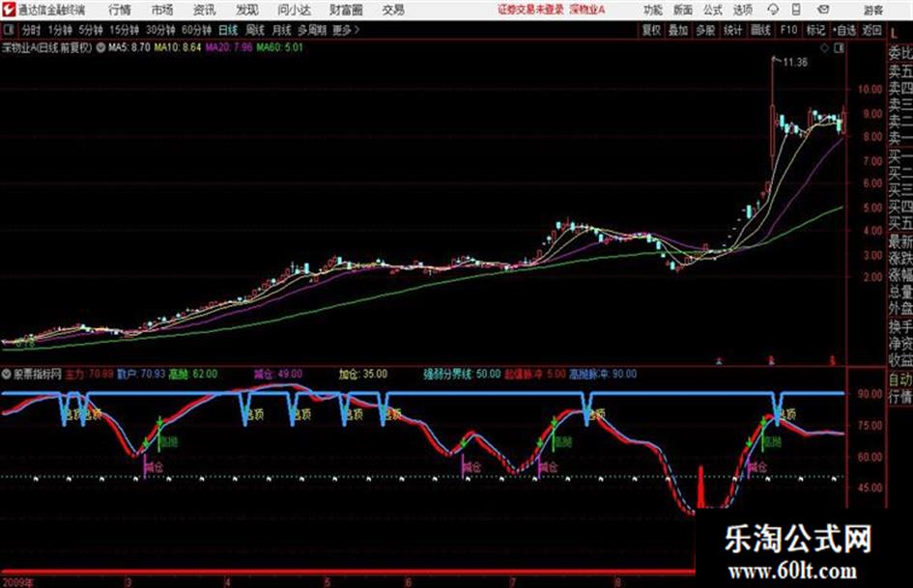Screen dimensions: 913x588
Task: Open the 交易 menu
Action: coord(393,10)
